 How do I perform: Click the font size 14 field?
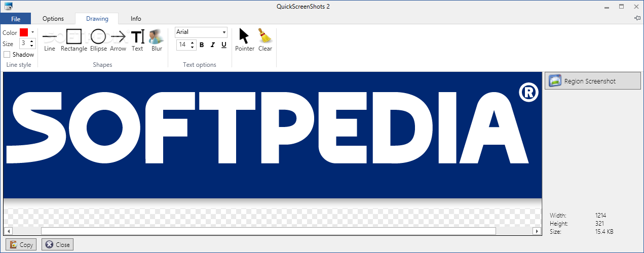click(x=183, y=45)
